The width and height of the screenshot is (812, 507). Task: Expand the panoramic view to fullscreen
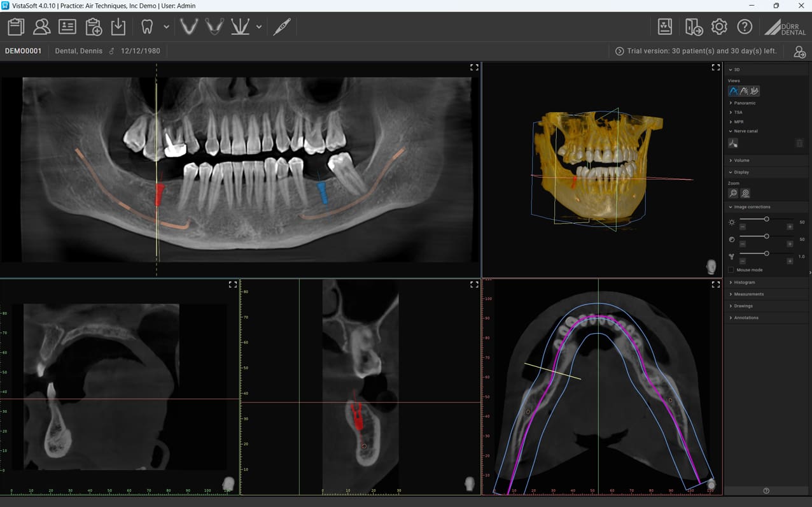pyautogui.click(x=474, y=67)
